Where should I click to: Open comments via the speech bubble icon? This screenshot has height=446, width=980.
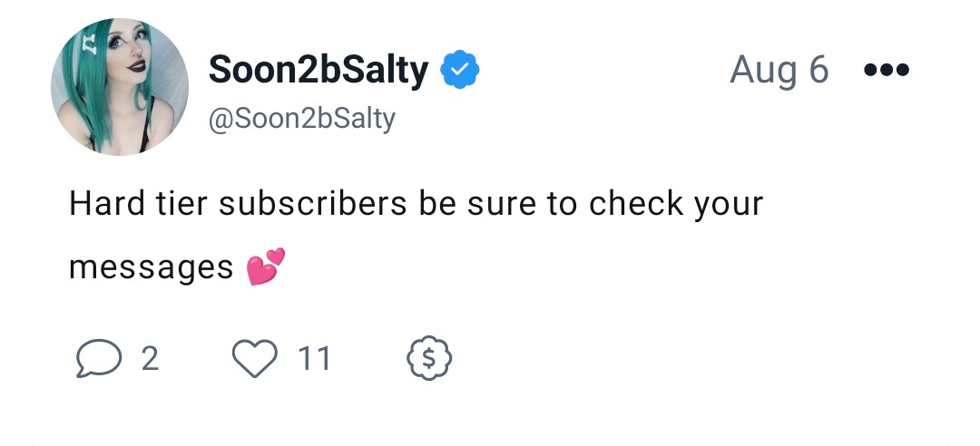tap(99, 359)
